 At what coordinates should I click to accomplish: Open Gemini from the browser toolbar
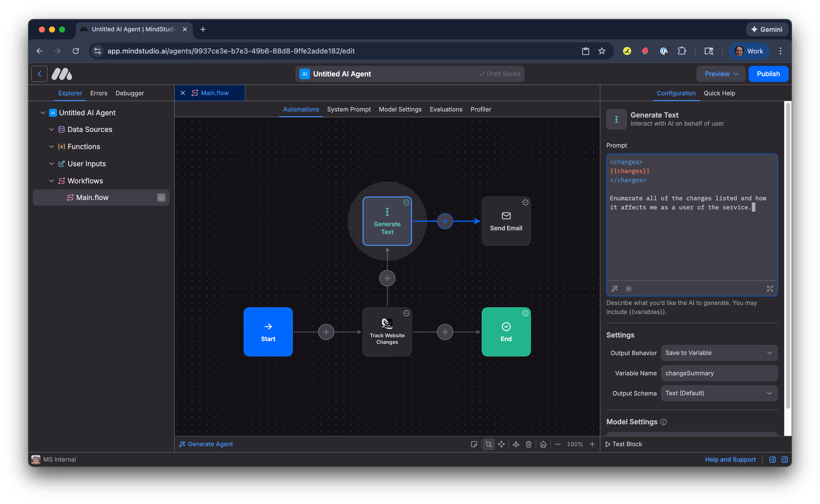click(767, 29)
